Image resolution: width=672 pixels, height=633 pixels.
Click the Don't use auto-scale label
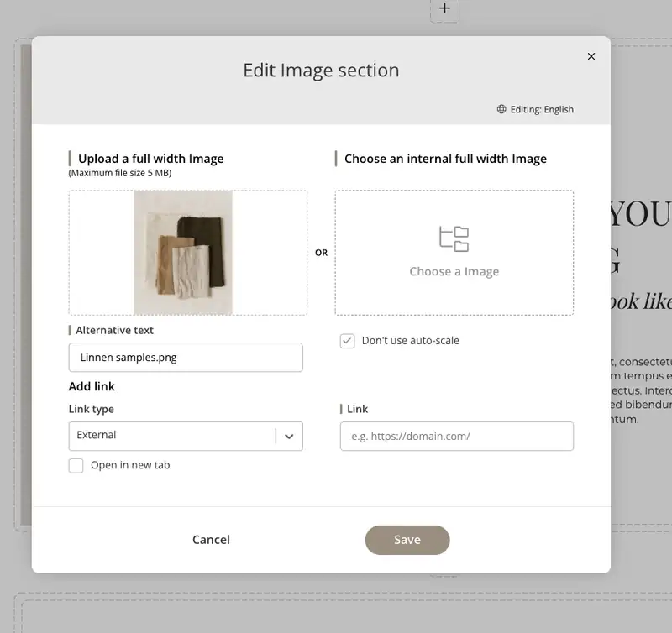[411, 341]
